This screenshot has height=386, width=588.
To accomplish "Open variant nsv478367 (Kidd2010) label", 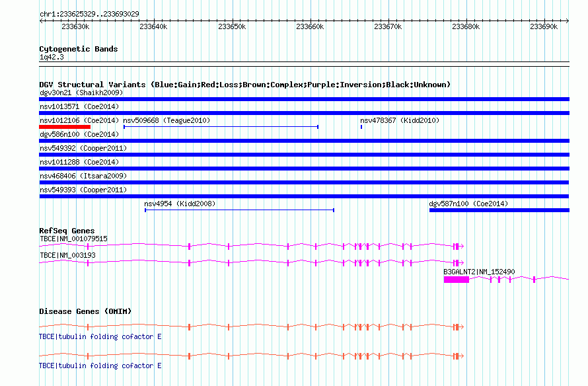I will point(400,120).
